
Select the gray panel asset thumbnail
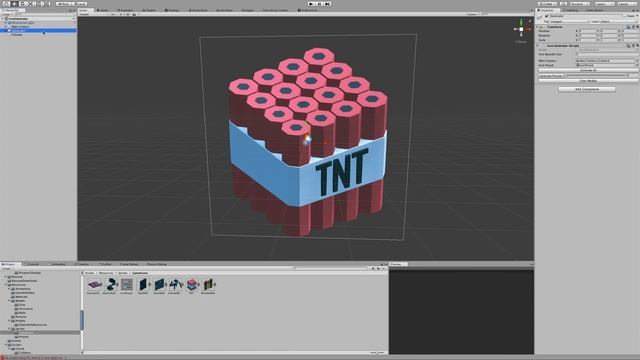coord(127,284)
